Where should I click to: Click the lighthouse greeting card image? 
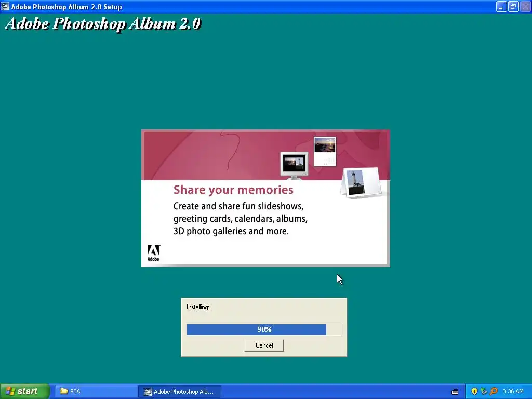[361, 182]
